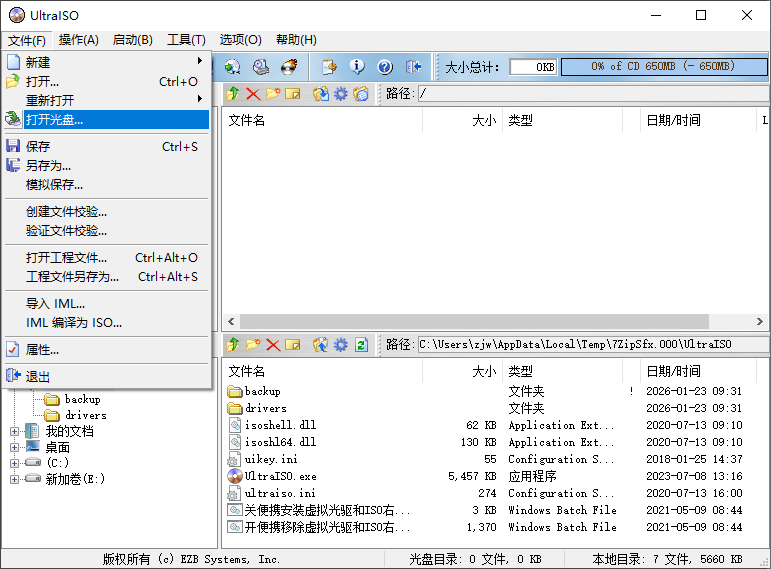The height and width of the screenshot is (569, 771).
Task: Click green refresh icon in lower pane
Action: (x=361, y=345)
